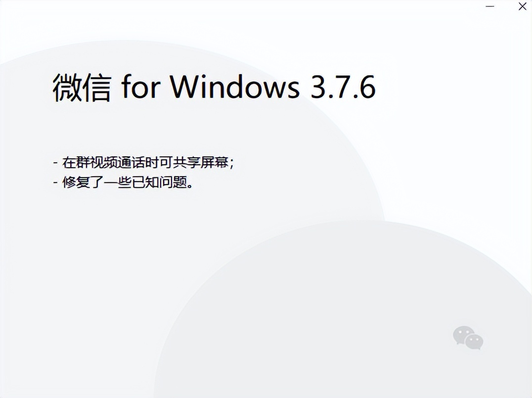Screen dimensions: 532x398
Task: Click the WeChat logo icon
Action: 468,338
